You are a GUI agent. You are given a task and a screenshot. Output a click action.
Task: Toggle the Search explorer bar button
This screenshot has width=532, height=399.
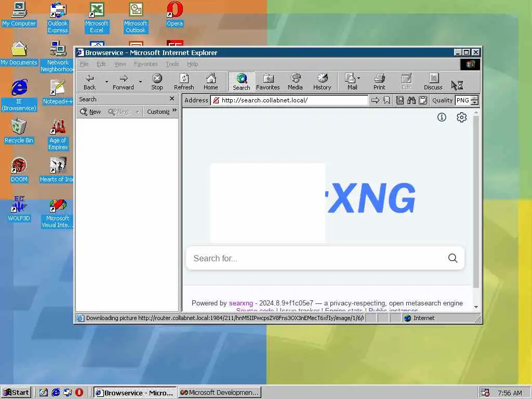[x=241, y=82]
